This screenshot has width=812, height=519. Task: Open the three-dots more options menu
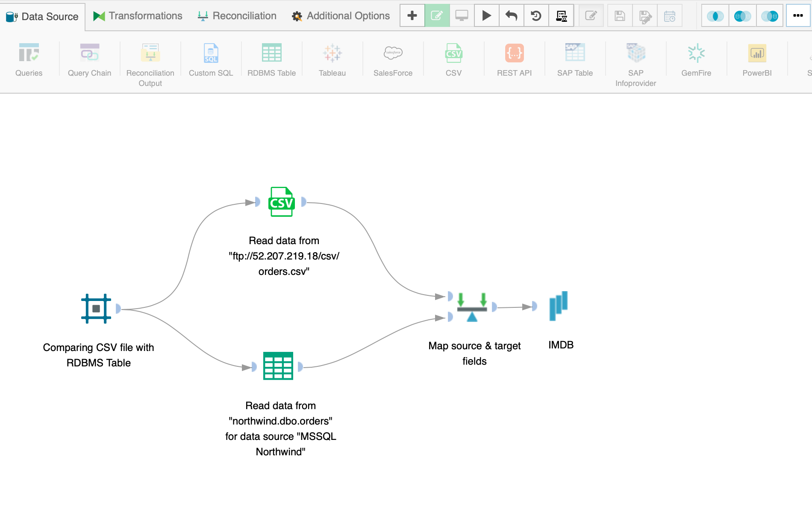click(x=797, y=16)
